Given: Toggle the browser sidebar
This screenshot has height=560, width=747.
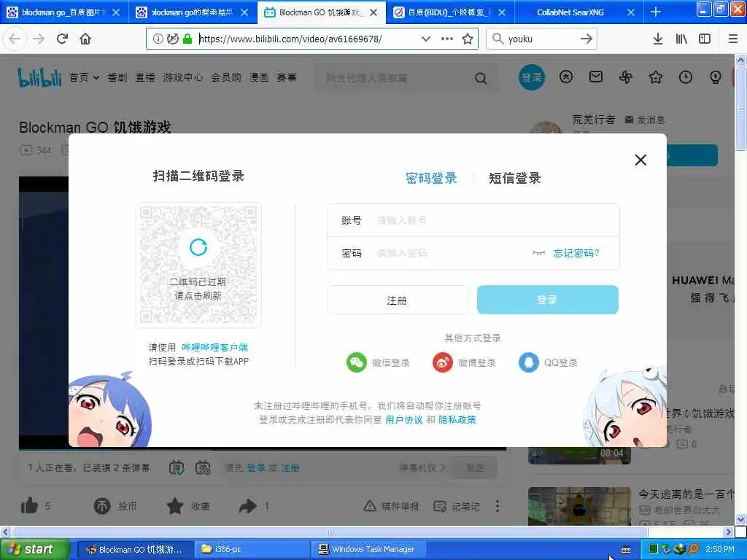Looking at the screenshot, I should pos(705,39).
